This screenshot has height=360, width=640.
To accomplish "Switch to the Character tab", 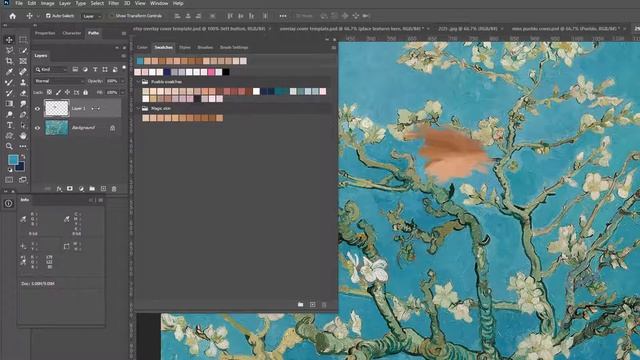I will coord(72,33).
